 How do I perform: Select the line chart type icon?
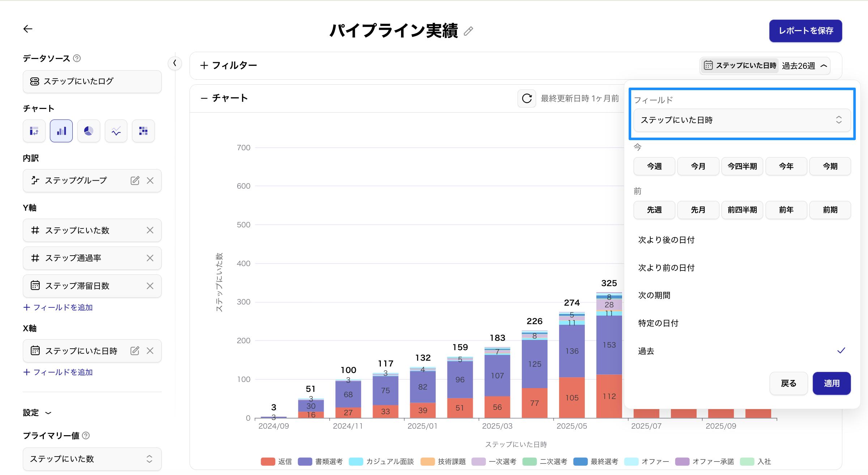[x=116, y=131]
